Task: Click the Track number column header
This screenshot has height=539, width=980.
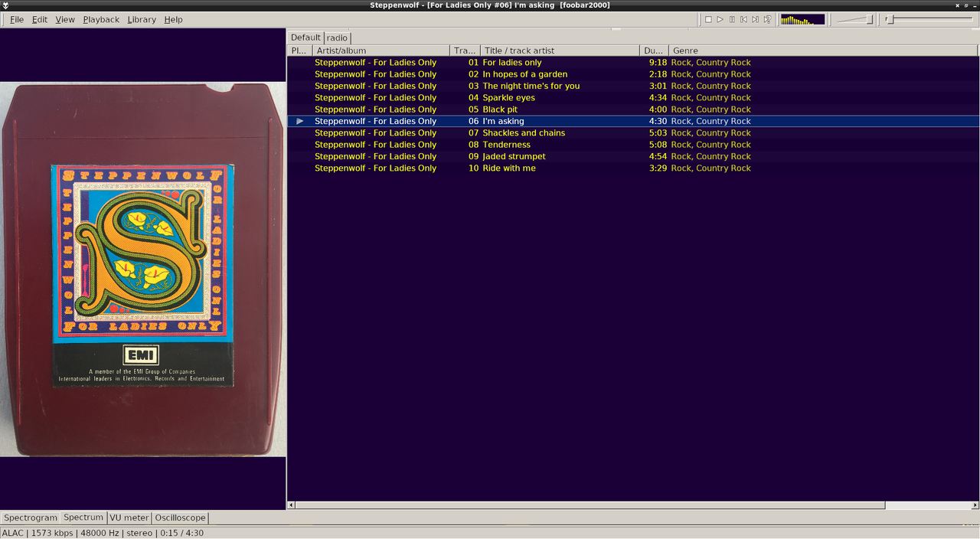Action: 465,51
